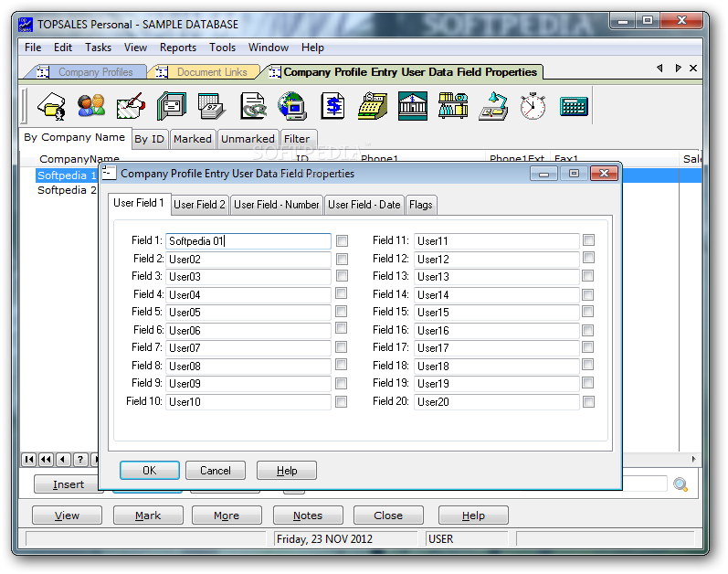This screenshot has width=728, height=574.
Task: Open the stopwatch timer toolbar icon
Action: coord(533,106)
